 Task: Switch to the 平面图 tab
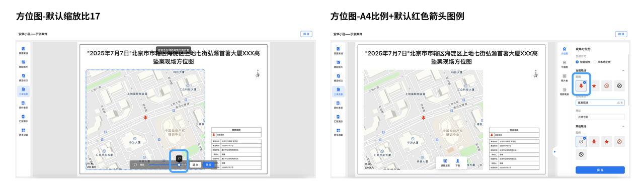[564, 64]
